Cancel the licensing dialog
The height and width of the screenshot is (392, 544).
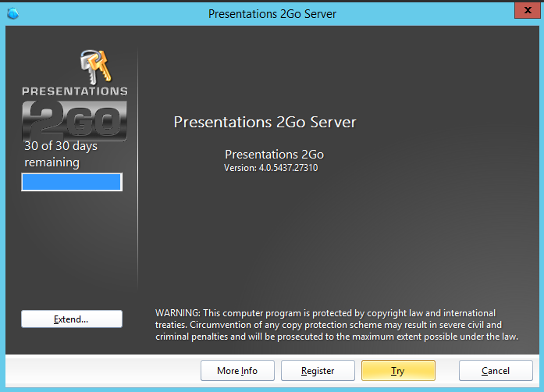click(496, 371)
